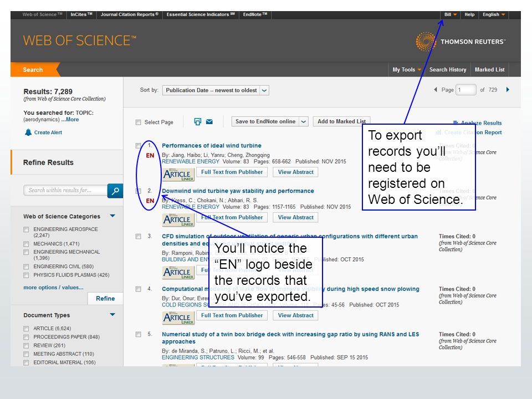
Task: Click Article Linker logo for Computational modeling record
Action: click(178, 318)
